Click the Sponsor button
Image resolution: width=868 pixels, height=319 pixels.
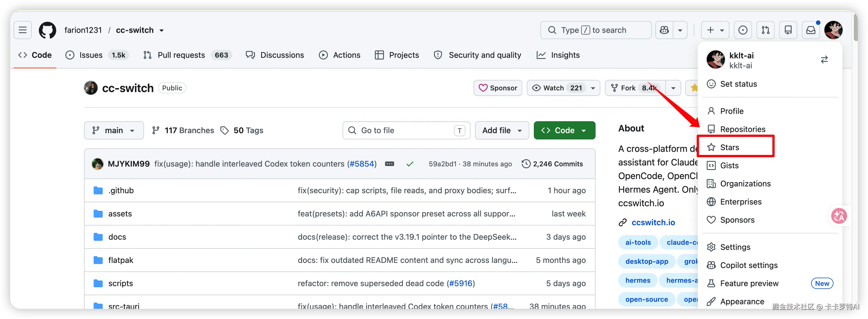point(498,88)
